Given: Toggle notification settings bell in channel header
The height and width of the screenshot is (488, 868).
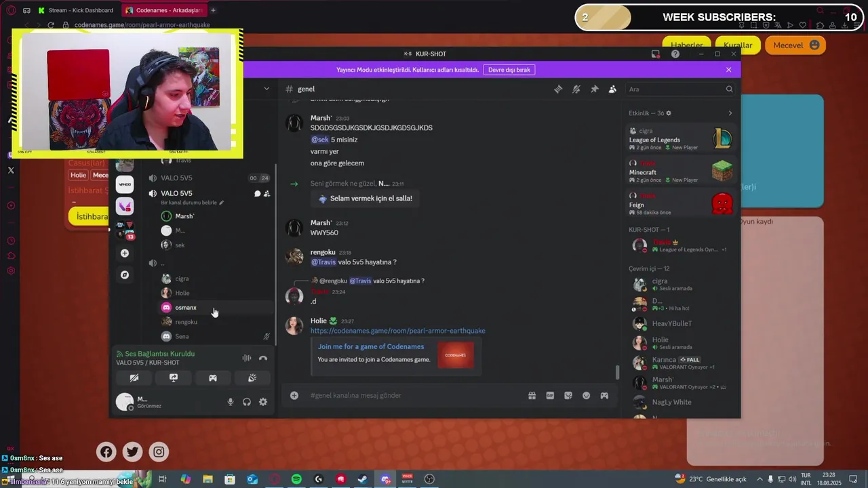Looking at the screenshot, I should click(576, 89).
